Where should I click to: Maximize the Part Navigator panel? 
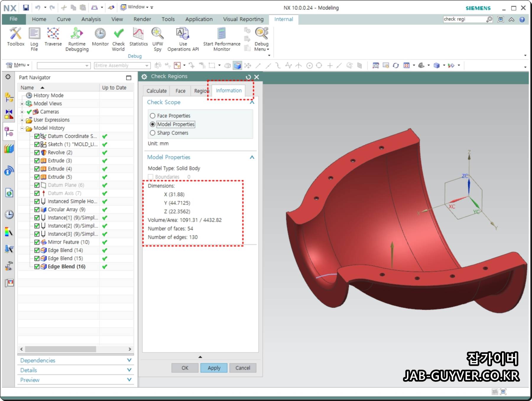pos(129,78)
